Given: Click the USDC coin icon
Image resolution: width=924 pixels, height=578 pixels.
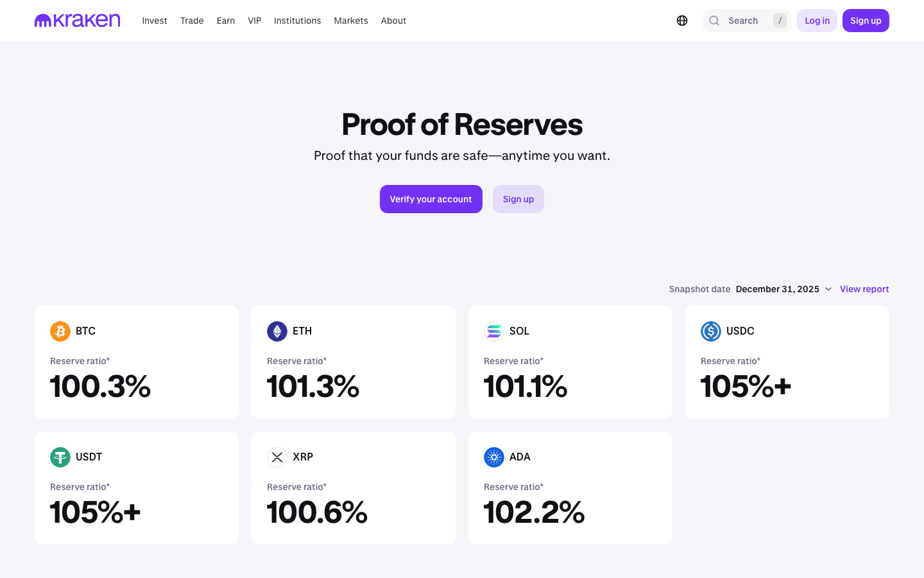Looking at the screenshot, I should 710,331.
